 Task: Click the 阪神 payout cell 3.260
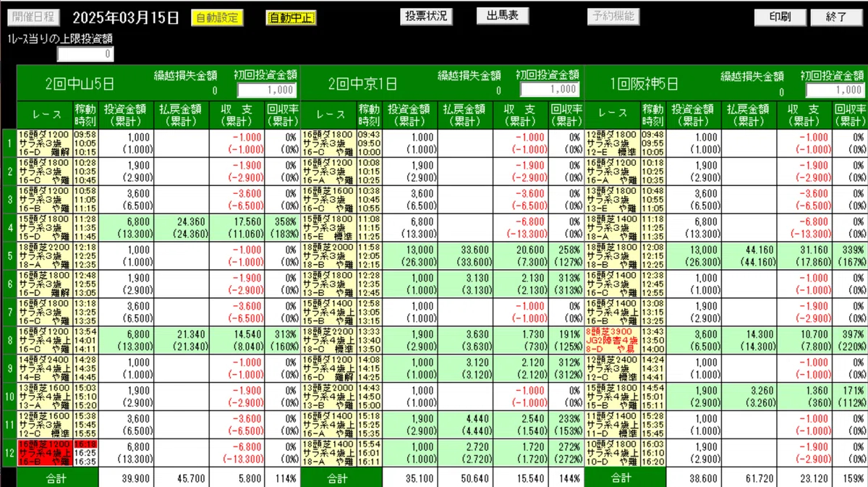[x=749, y=395]
